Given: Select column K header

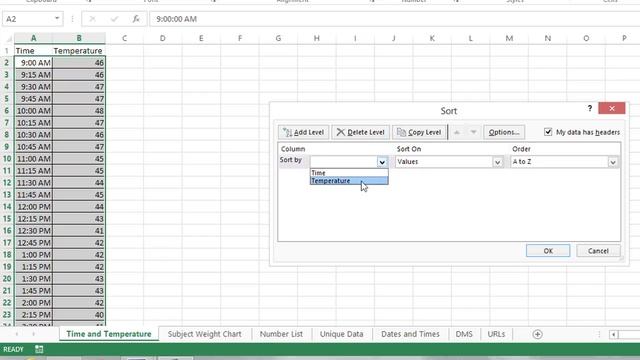Looking at the screenshot, I should [432, 38].
